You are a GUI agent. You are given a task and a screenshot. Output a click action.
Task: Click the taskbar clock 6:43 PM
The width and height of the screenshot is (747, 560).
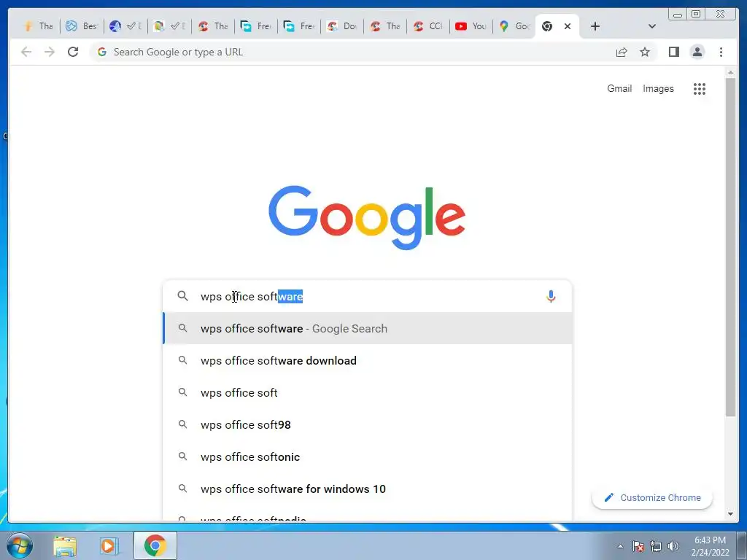(711, 540)
